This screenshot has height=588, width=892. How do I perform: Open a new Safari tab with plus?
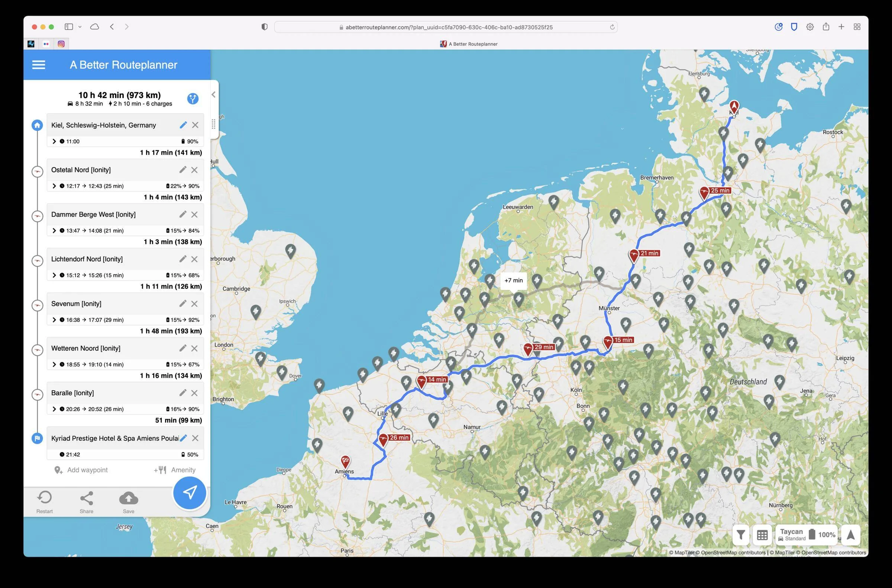click(x=841, y=27)
